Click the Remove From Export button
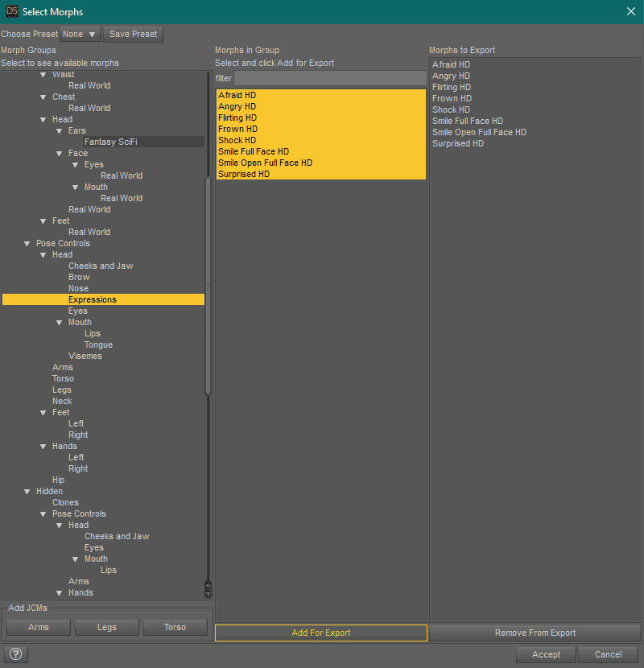The image size is (644, 668). coord(535,633)
